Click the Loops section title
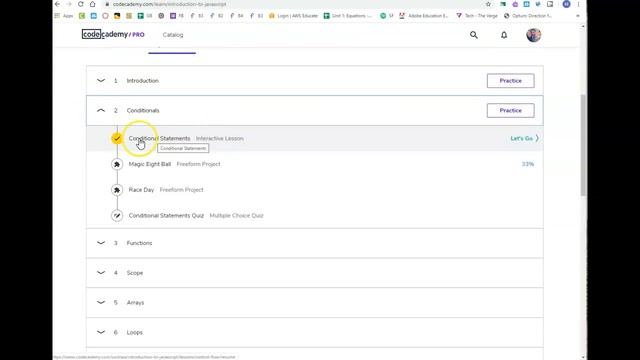 (x=135, y=332)
